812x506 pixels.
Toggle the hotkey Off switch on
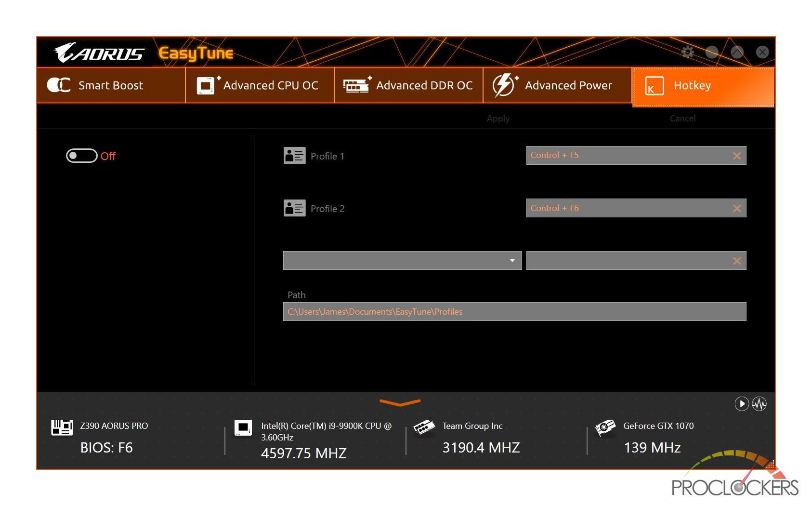tap(81, 156)
